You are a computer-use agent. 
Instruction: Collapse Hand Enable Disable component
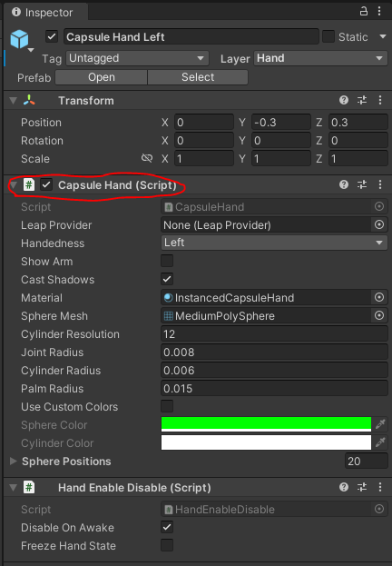pyautogui.click(x=14, y=488)
